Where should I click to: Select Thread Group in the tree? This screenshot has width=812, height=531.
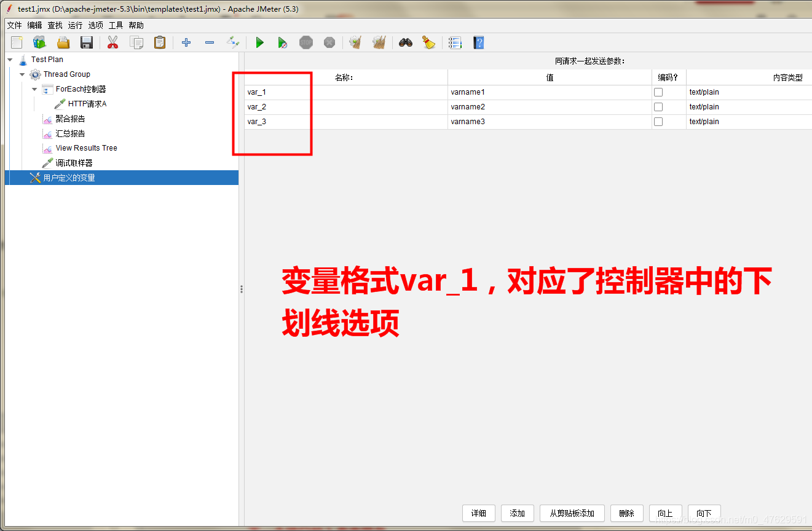point(66,74)
